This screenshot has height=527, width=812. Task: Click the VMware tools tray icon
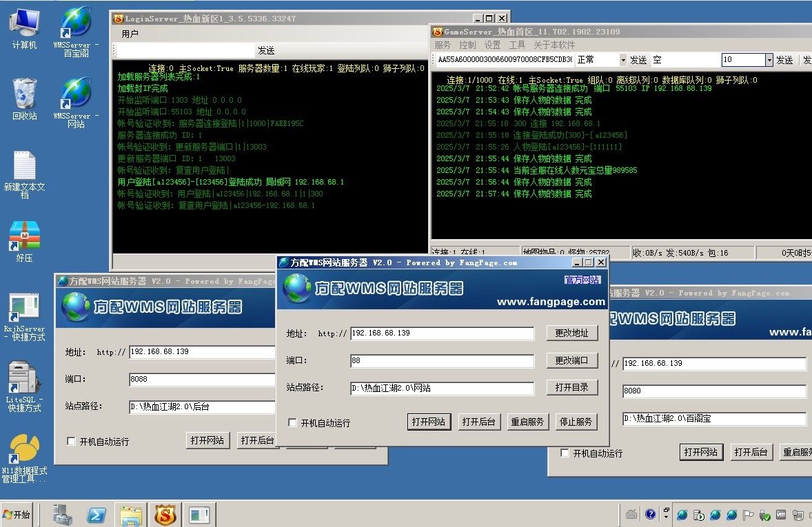click(781, 515)
